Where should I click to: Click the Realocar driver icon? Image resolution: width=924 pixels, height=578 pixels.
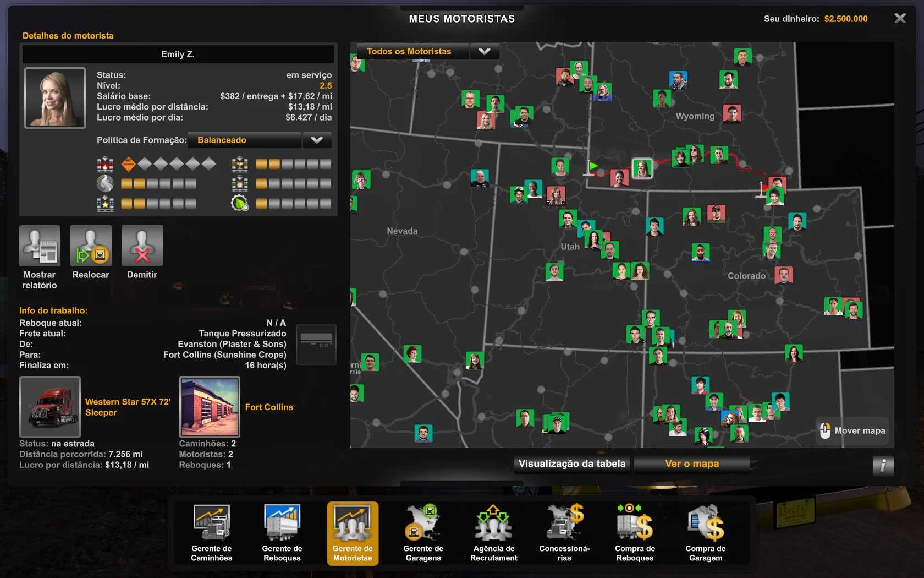pos(91,246)
